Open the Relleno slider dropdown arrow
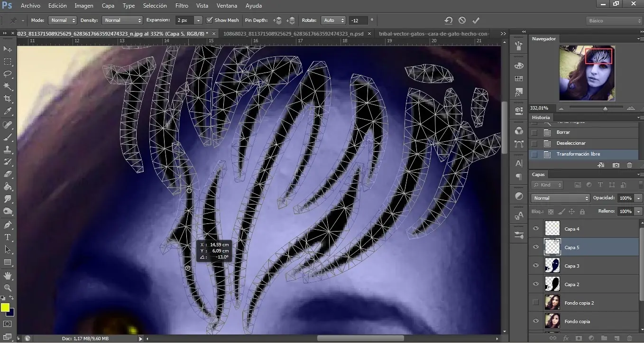This screenshot has width=644, height=343. pyautogui.click(x=638, y=211)
